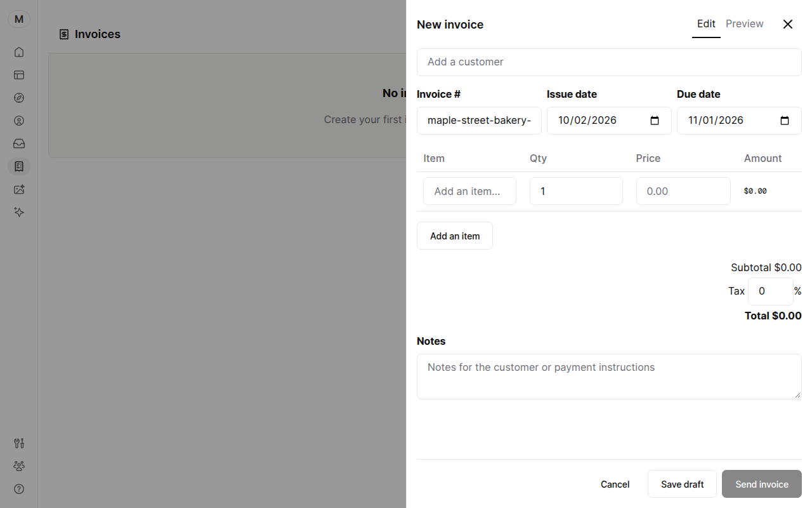The image size is (812, 508).
Task: Click the Issue date value 10/02/2026
Action: 587,121
